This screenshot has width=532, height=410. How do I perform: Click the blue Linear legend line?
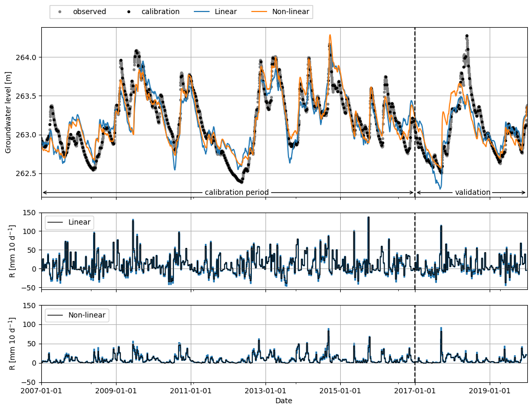(x=202, y=12)
